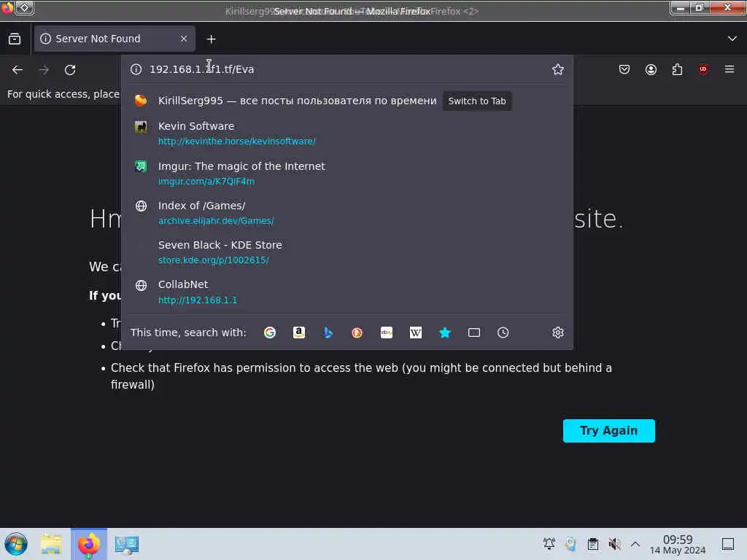This screenshot has height=560, width=747.
Task: Open the store.kde.org/p/1002615/ link
Action: [214, 260]
